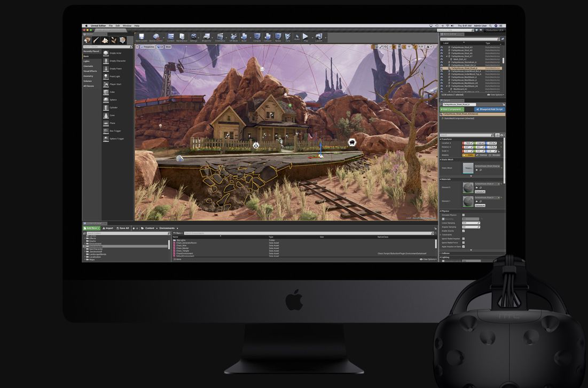Image resolution: width=588 pixels, height=388 pixels.
Task: Click the Element 0 material thumbnail
Action: point(468,187)
